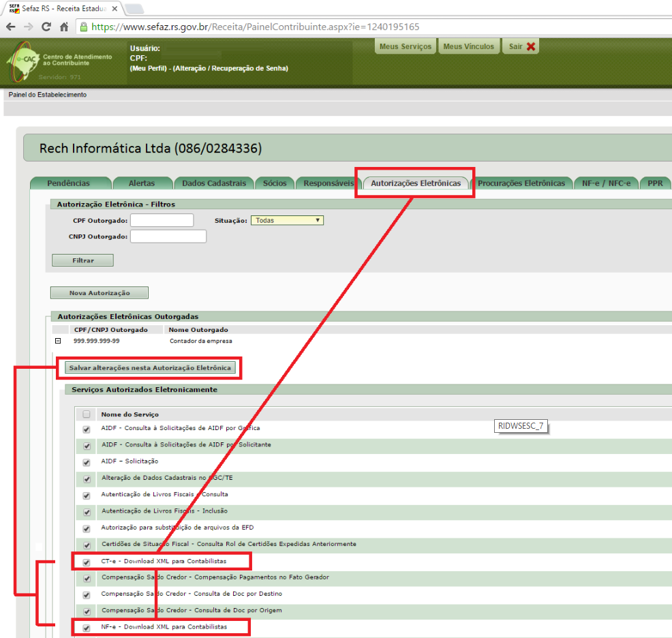This screenshot has width=672, height=638.
Task: Click the CPF Outorgado input field
Action: pos(162,220)
